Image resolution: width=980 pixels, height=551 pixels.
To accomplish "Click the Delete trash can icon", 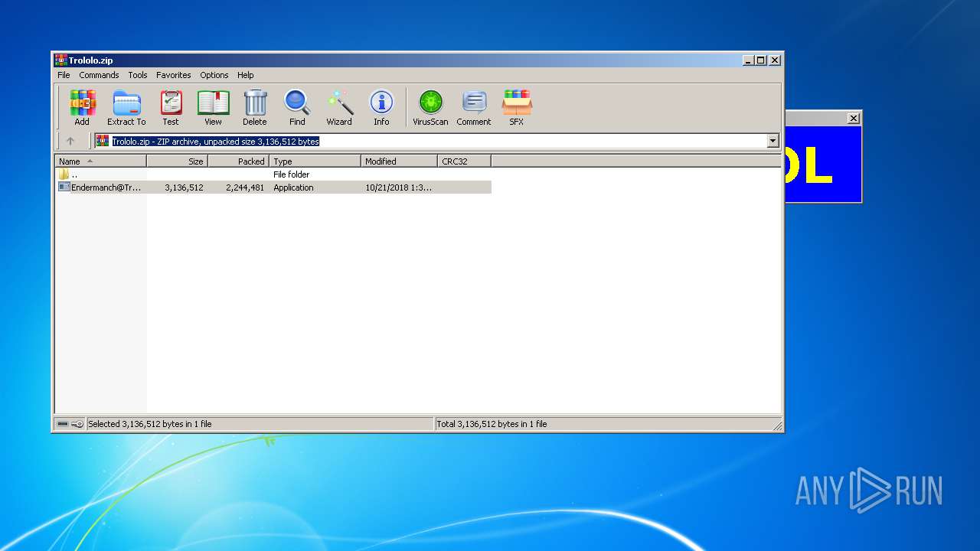I will [x=255, y=108].
